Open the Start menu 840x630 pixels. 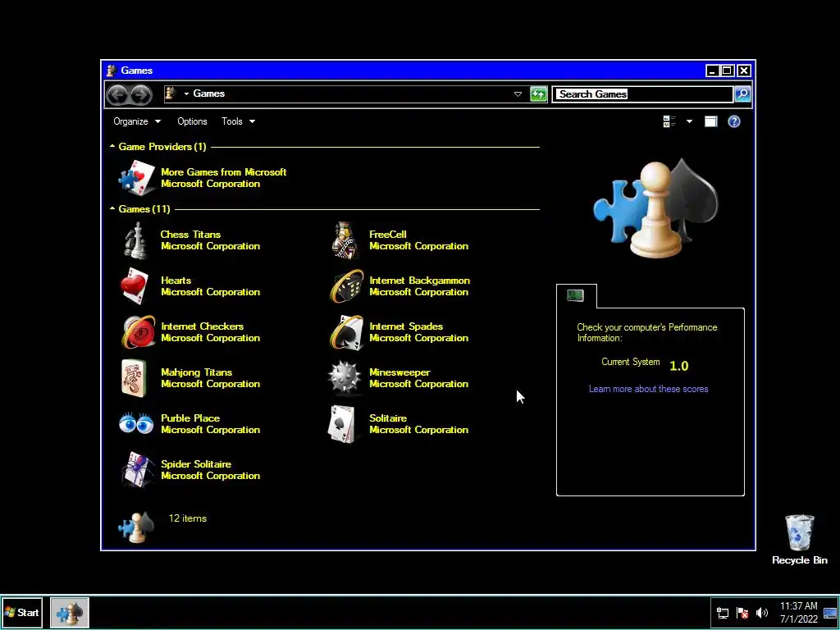pos(22,612)
